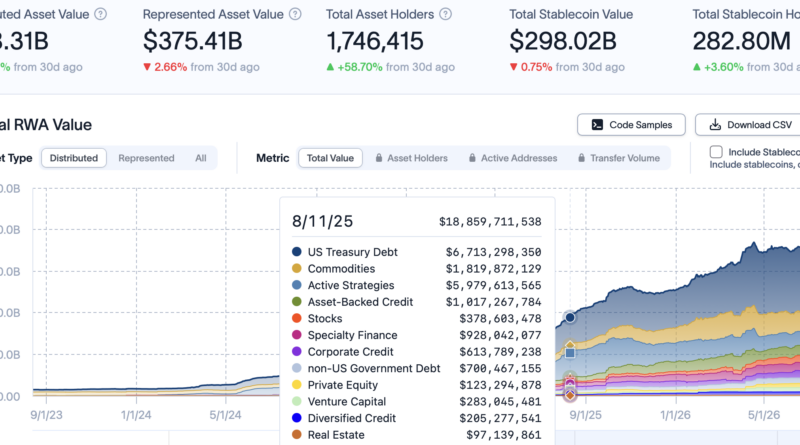
Task: Click lock icon next to Transfer Volume
Action: click(x=581, y=158)
